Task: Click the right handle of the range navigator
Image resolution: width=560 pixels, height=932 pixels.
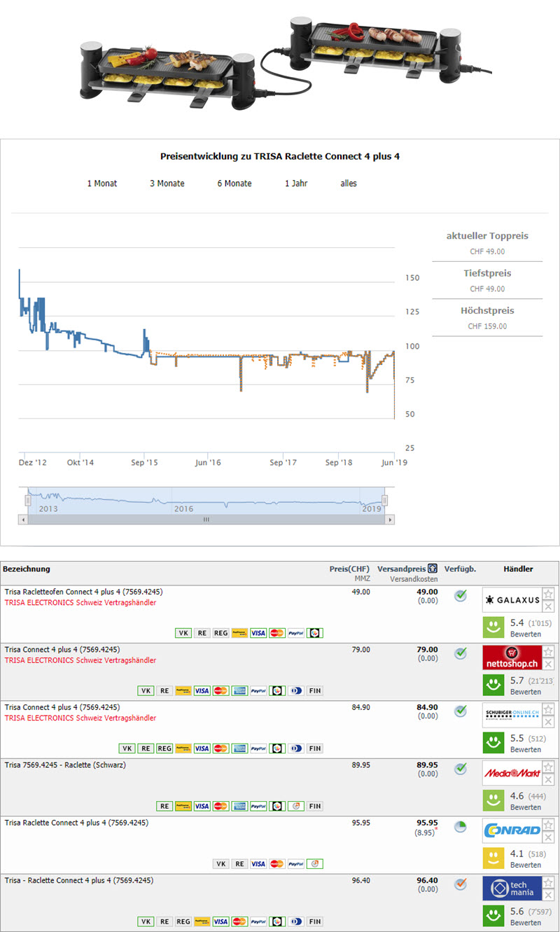Action: point(384,500)
